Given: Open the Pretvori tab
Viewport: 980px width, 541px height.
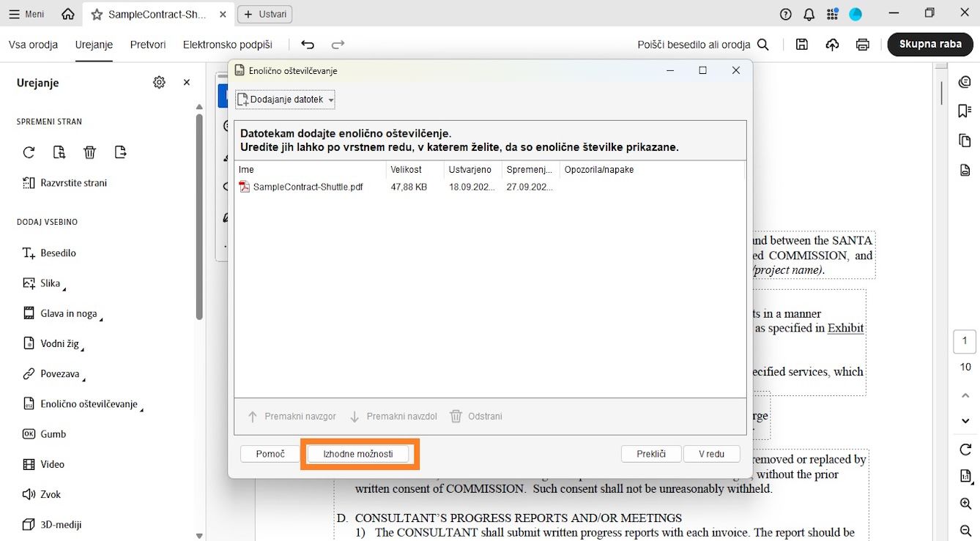Looking at the screenshot, I should pos(148,45).
